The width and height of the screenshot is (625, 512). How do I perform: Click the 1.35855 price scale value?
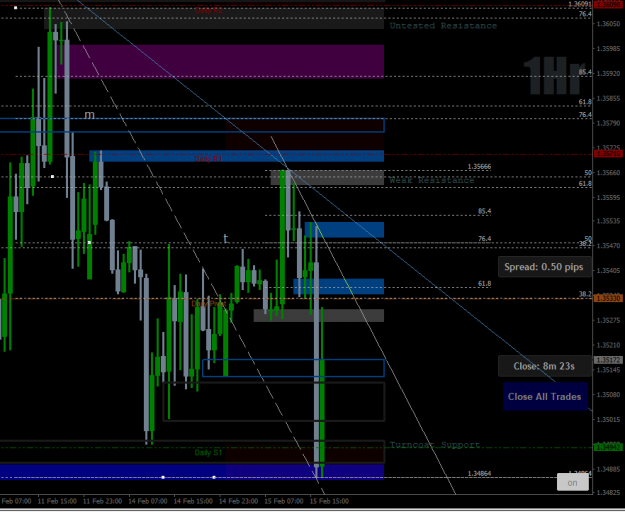[608, 98]
